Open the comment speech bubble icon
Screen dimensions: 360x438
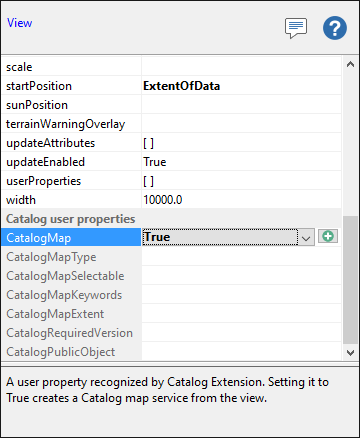tap(296, 28)
